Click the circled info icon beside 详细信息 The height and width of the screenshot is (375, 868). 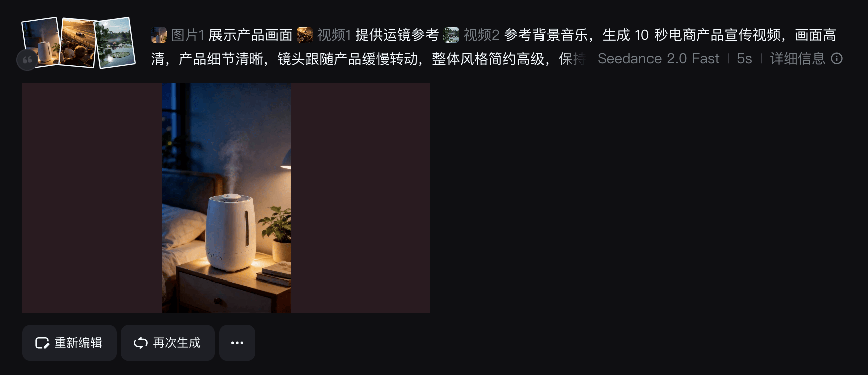coord(837,59)
